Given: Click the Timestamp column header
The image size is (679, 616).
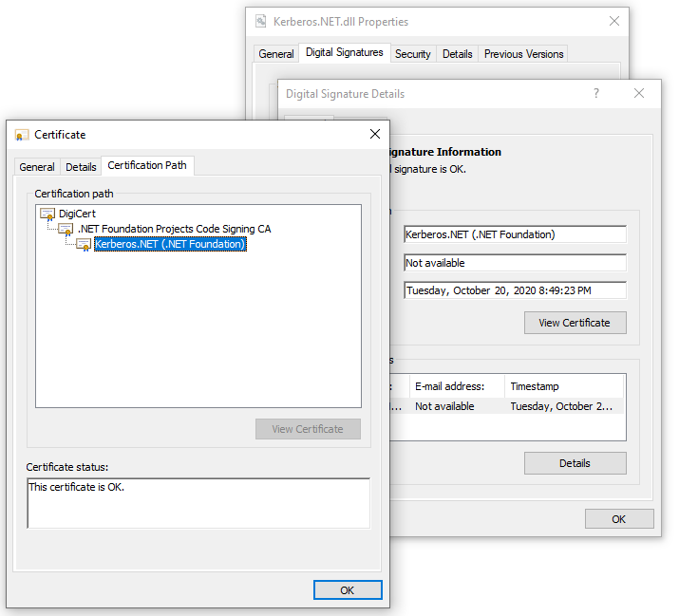Looking at the screenshot, I should (564, 386).
